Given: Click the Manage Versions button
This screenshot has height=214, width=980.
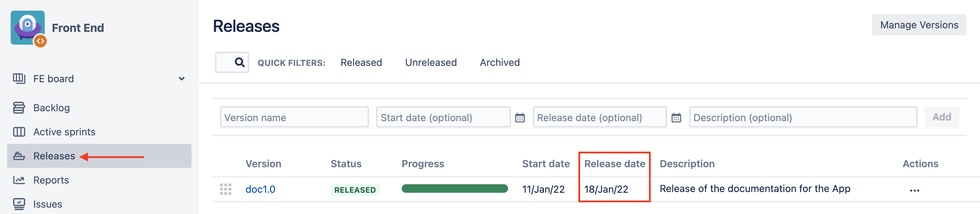Looking at the screenshot, I should 919,25.
